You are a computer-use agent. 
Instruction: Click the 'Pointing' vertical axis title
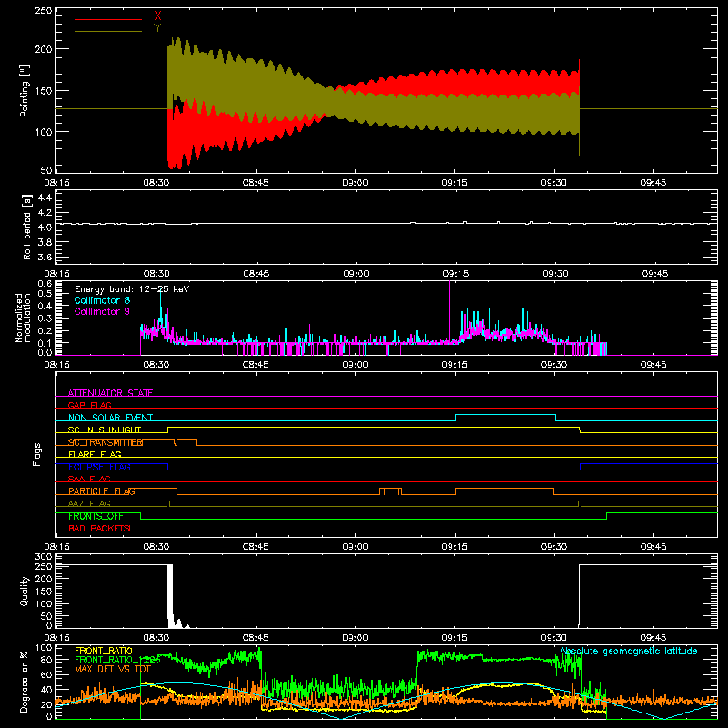[x=25, y=90]
